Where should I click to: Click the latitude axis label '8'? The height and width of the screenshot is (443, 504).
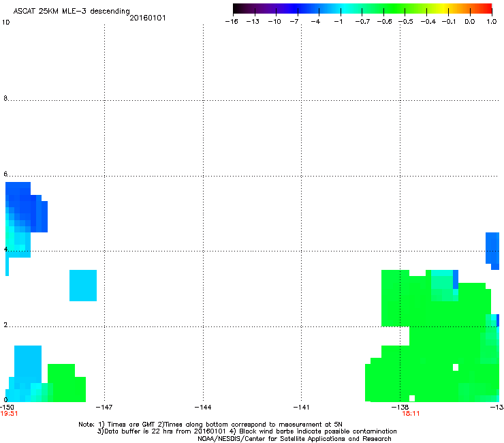coord(5,98)
